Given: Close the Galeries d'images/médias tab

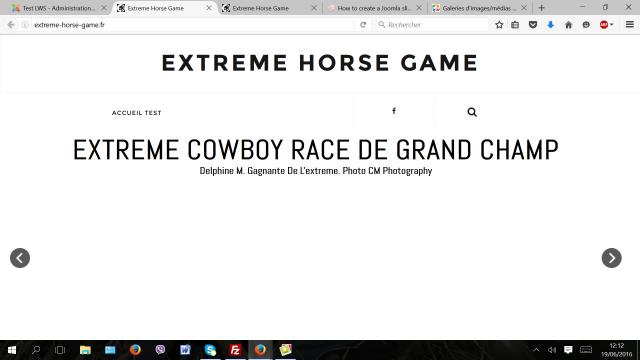Looking at the screenshot, I should (524, 8).
